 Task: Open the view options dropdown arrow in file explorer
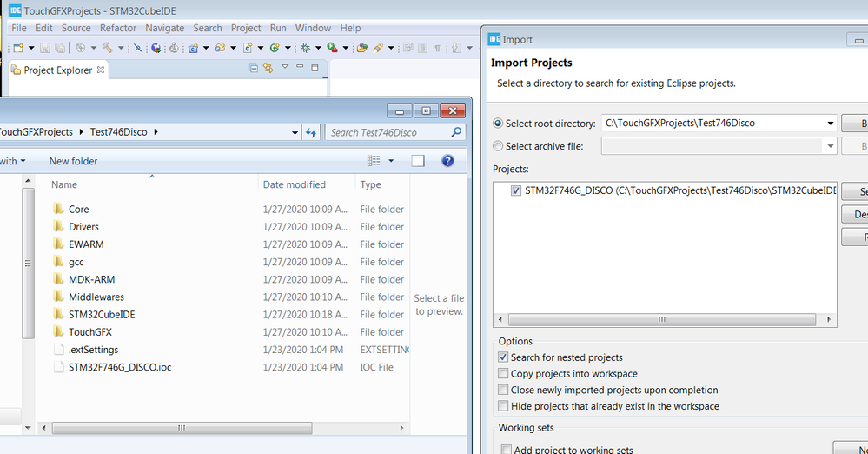pos(391,161)
